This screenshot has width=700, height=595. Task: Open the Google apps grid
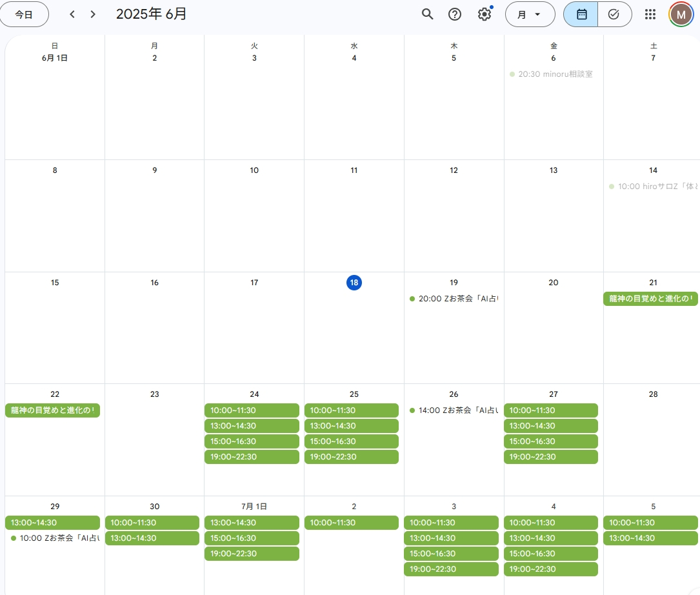coord(650,14)
